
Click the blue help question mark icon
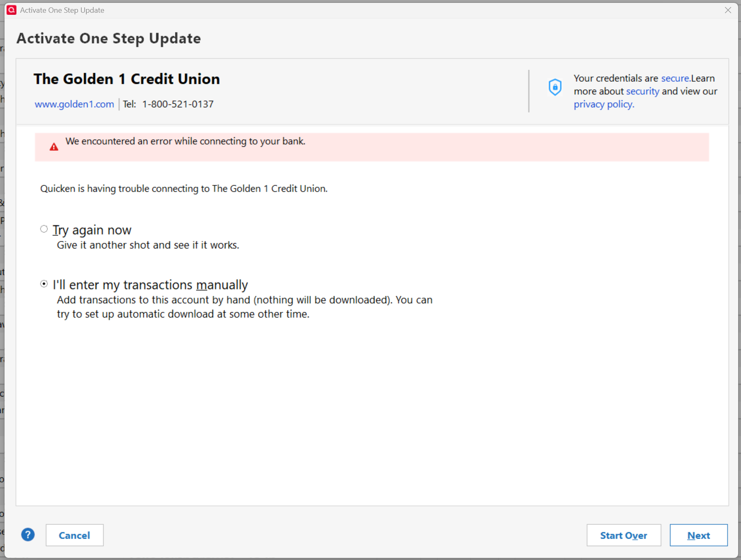[28, 535]
